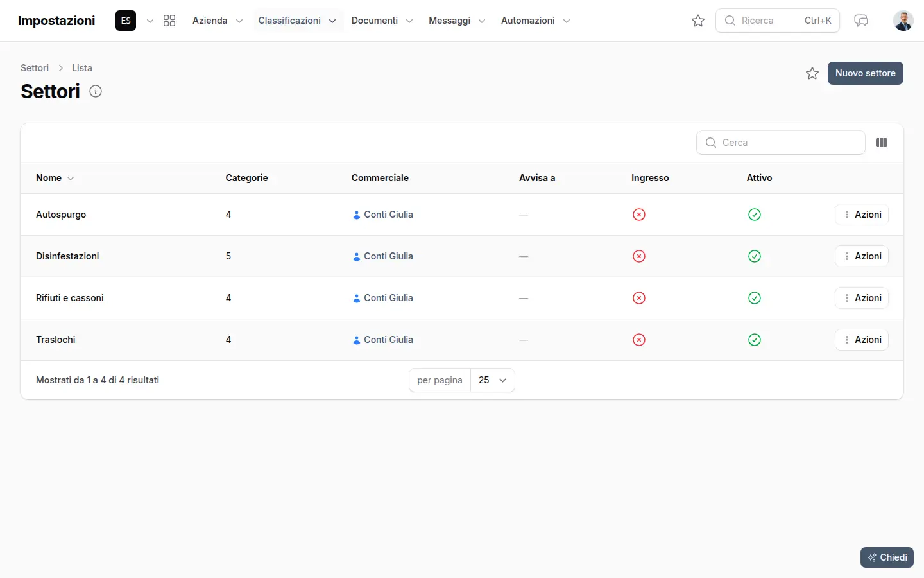924x578 pixels.
Task: Click the global Ricerca search box
Action: (778, 21)
